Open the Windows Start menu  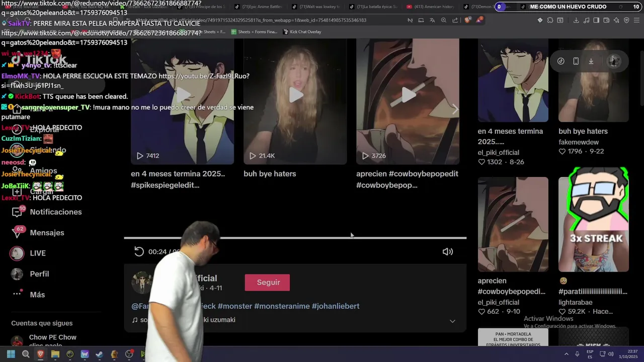[11, 354]
